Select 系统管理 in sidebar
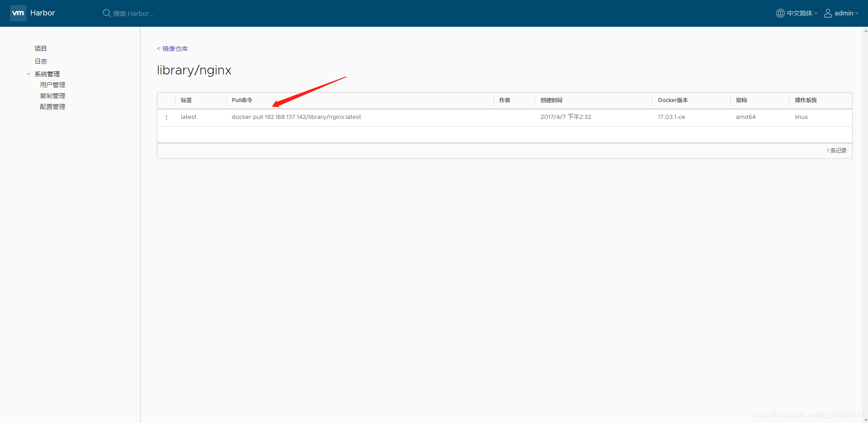This screenshot has width=868, height=423. click(47, 74)
